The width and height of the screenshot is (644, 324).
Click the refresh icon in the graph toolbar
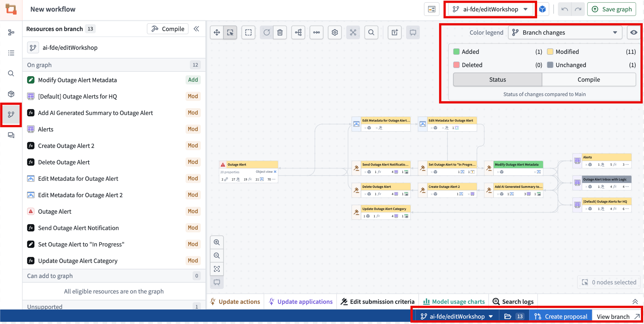tap(267, 32)
